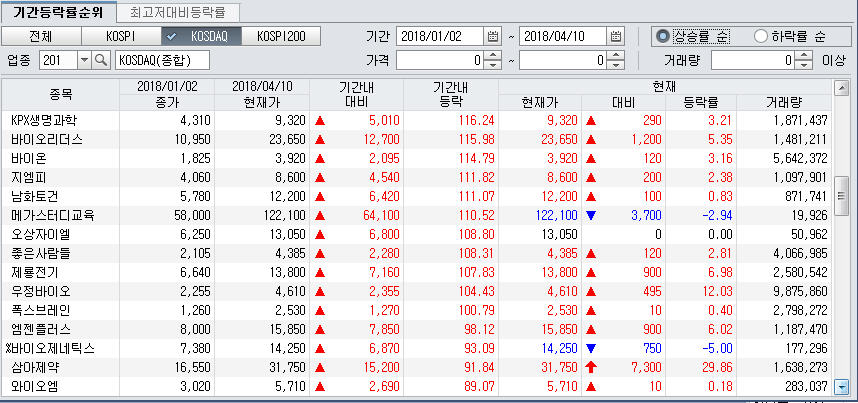Viewport: 858px width, 403px height.
Task: Select the 오상자이엘 stock row
Action: (416, 234)
